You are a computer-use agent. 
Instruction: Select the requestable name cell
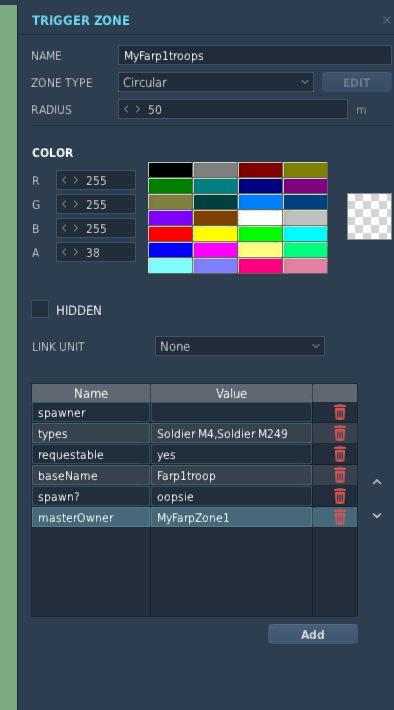tap(91, 454)
